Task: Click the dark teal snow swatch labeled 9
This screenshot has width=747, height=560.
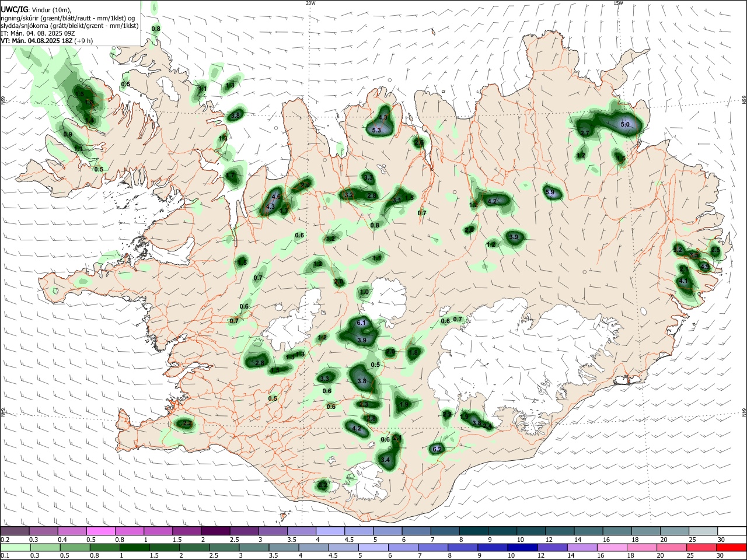Action: click(x=502, y=531)
